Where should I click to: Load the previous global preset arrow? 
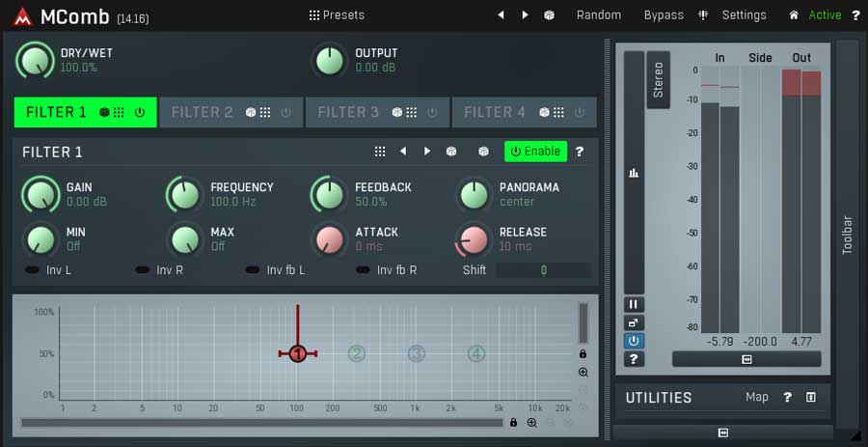501,14
